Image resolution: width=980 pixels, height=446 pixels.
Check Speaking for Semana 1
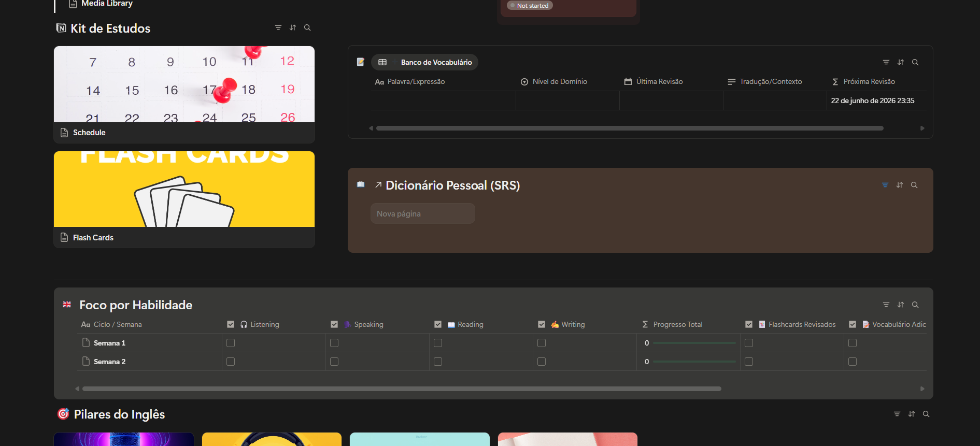point(334,343)
